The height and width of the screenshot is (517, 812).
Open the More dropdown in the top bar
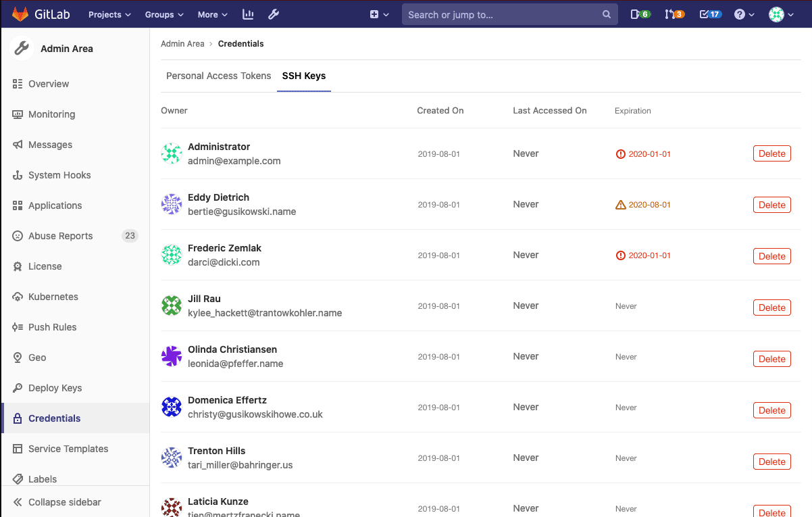[211, 14]
